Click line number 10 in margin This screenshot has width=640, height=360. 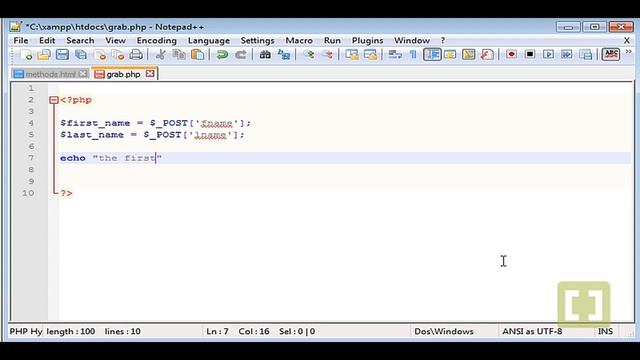pos(28,193)
